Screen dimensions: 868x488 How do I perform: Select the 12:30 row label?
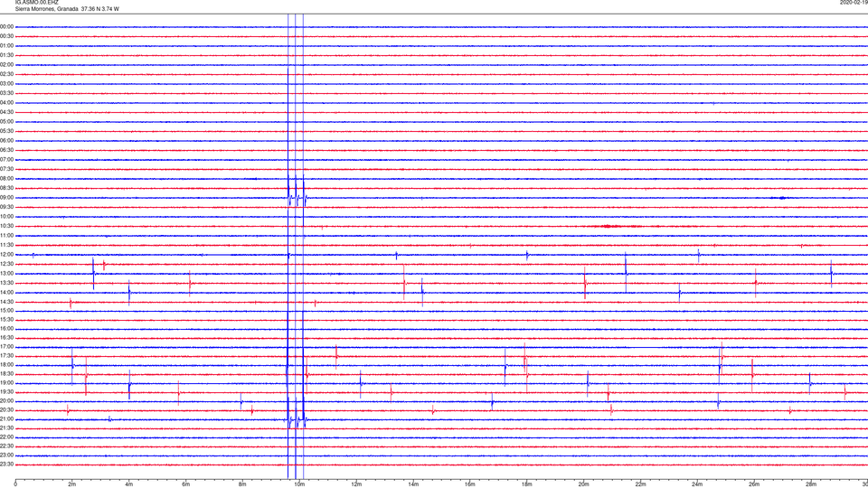click(6, 265)
